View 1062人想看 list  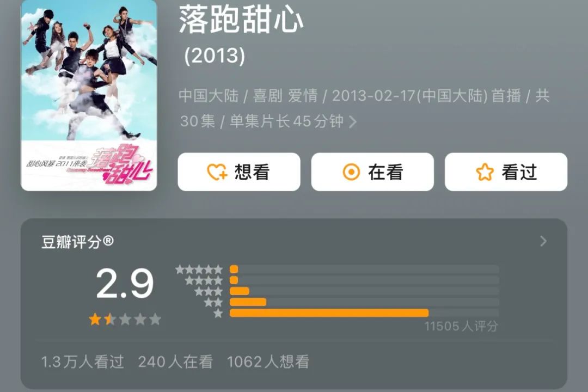coord(268,362)
